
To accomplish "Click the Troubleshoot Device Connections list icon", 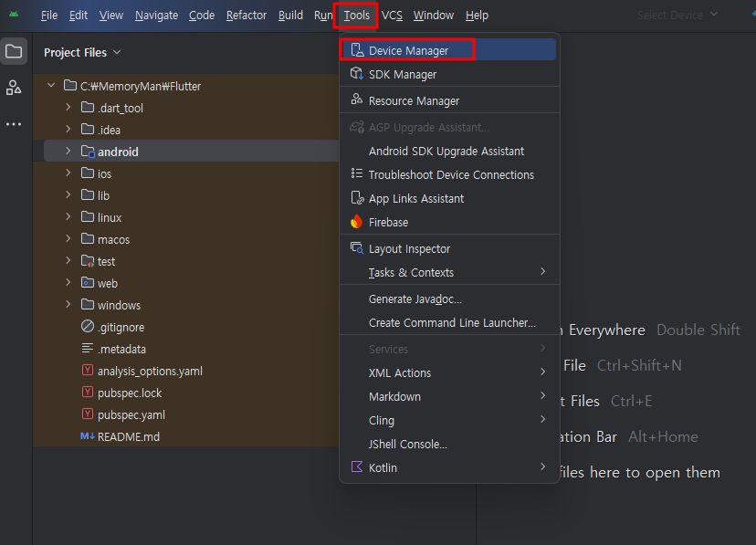I will click(x=357, y=174).
